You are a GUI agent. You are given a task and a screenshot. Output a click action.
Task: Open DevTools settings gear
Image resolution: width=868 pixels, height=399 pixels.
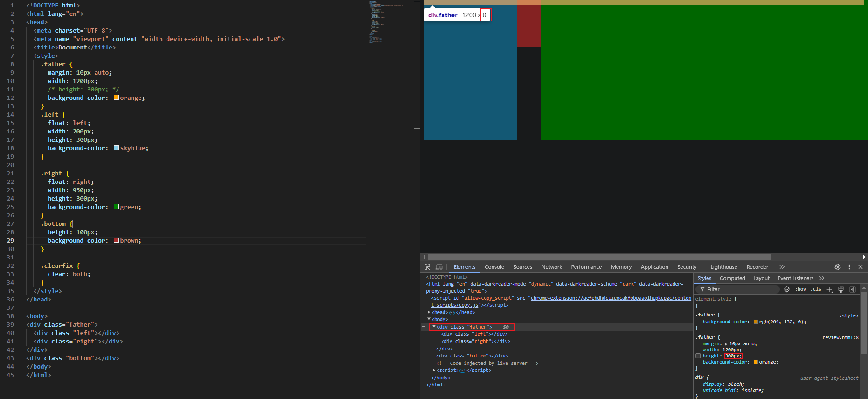click(x=838, y=267)
